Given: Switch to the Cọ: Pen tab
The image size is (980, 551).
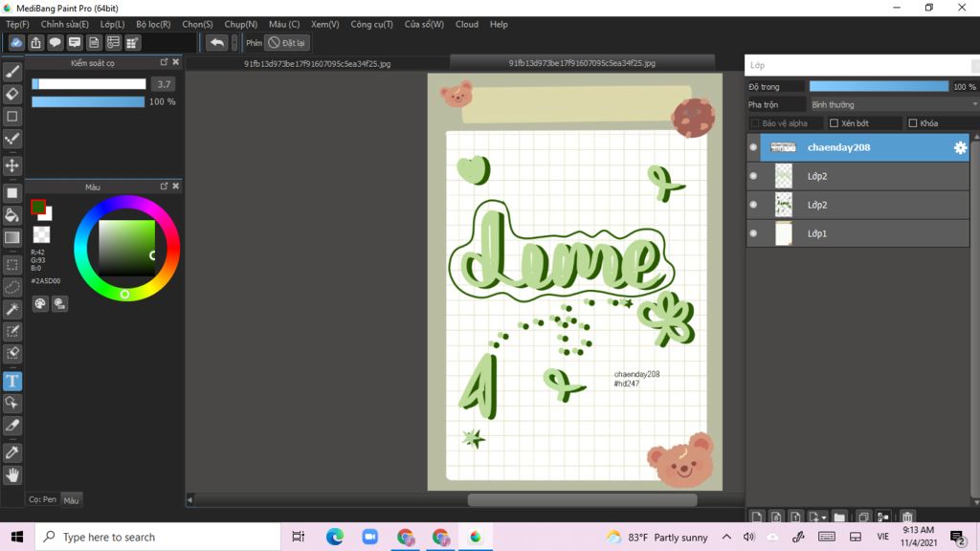Looking at the screenshot, I should pos(42,499).
